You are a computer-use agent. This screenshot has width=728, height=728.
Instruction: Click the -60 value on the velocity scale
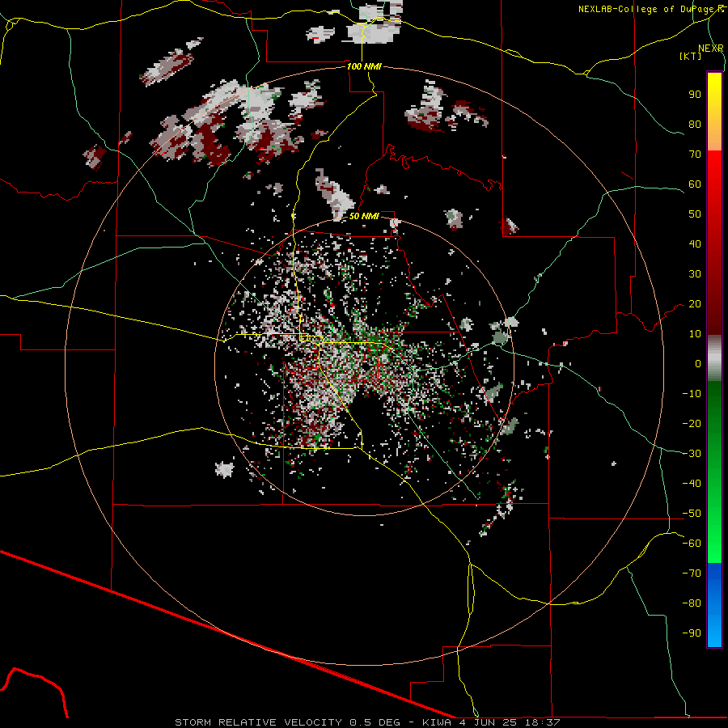click(692, 544)
